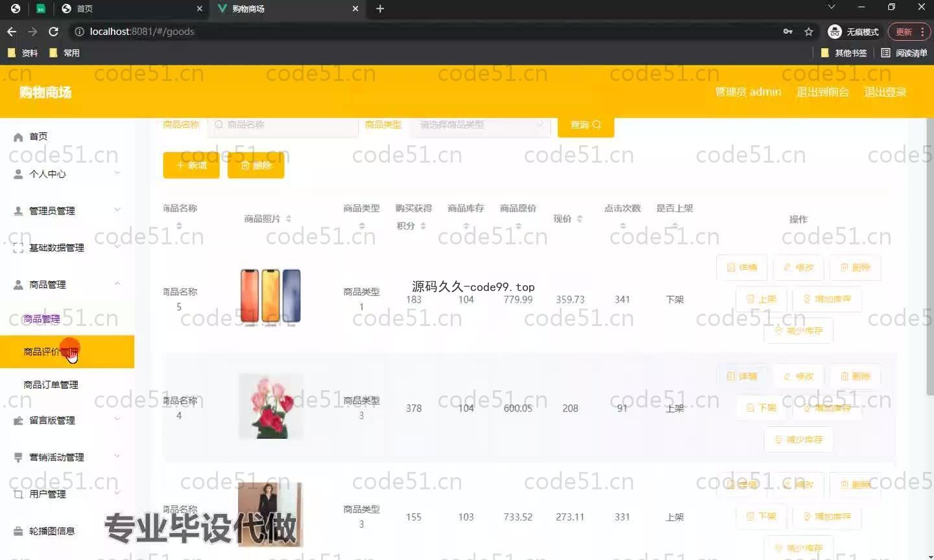Click 删除 in the 商品名称5 row

[x=855, y=267]
